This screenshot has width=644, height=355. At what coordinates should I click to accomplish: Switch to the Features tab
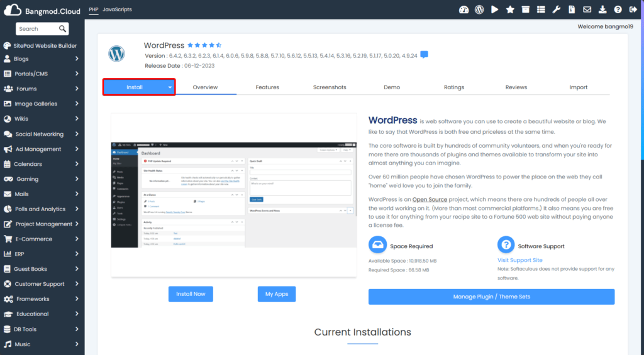click(x=267, y=87)
